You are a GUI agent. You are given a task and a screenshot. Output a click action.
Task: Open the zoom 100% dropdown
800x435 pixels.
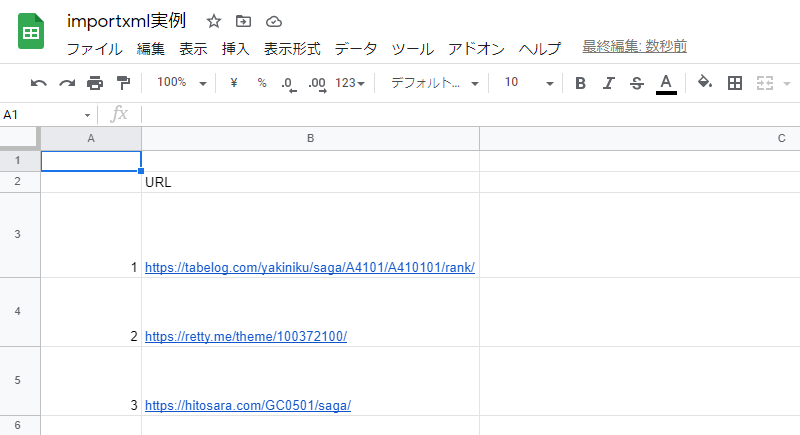(x=181, y=83)
